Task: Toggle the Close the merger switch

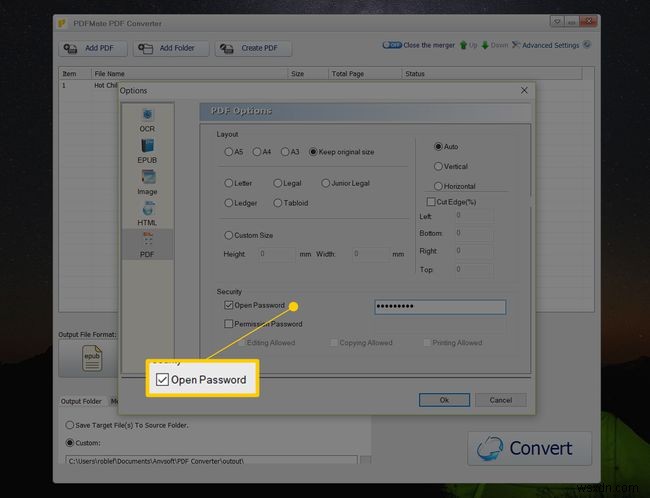Action: pyautogui.click(x=392, y=45)
